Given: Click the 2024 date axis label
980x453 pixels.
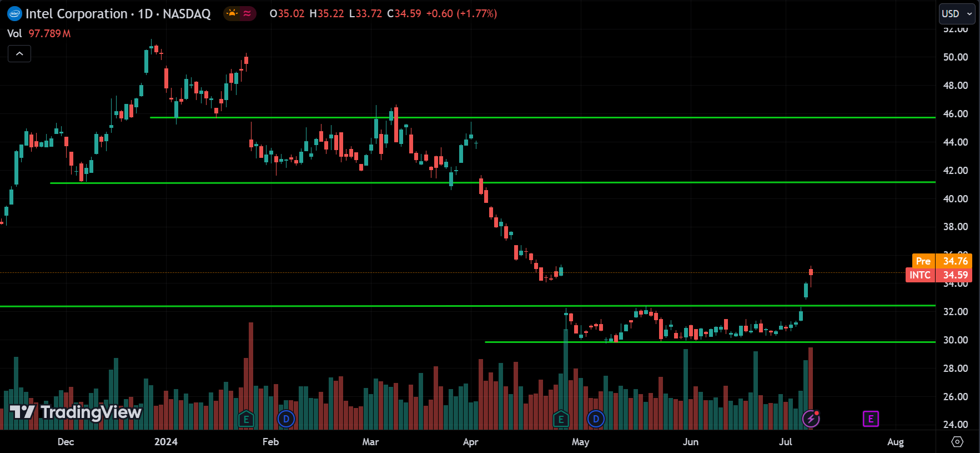Looking at the screenshot, I should pyautogui.click(x=165, y=442).
